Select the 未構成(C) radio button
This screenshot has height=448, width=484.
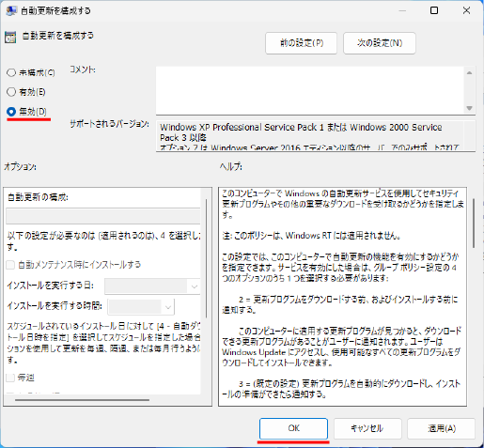click(x=11, y=72)
